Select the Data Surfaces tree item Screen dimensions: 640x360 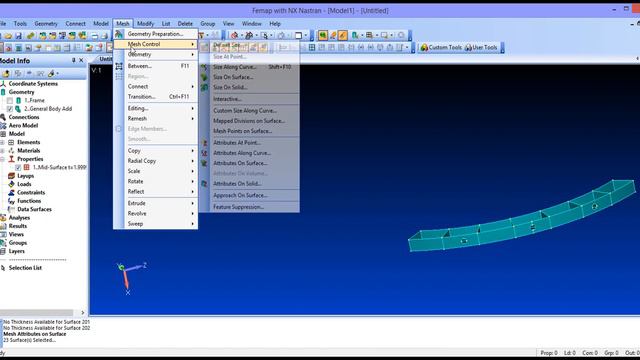coord(34,209)
